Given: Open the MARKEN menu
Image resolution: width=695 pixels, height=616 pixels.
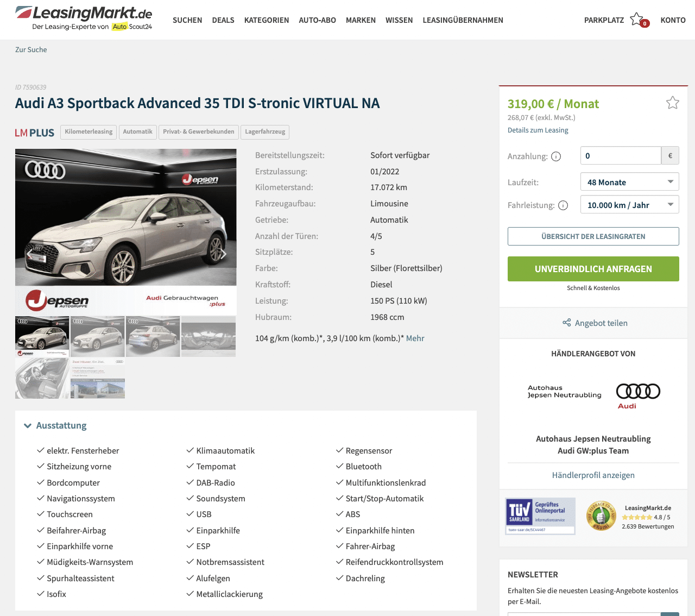Looking at the screenshot, I should tap(361, 20).
